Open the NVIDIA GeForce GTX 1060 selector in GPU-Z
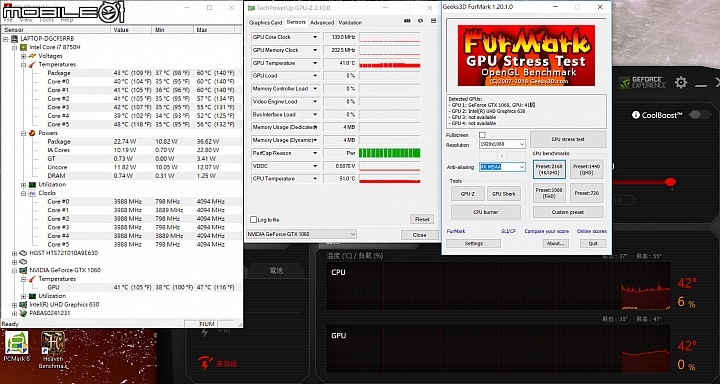The image size is (720, 384). click(x=301, y=234)
